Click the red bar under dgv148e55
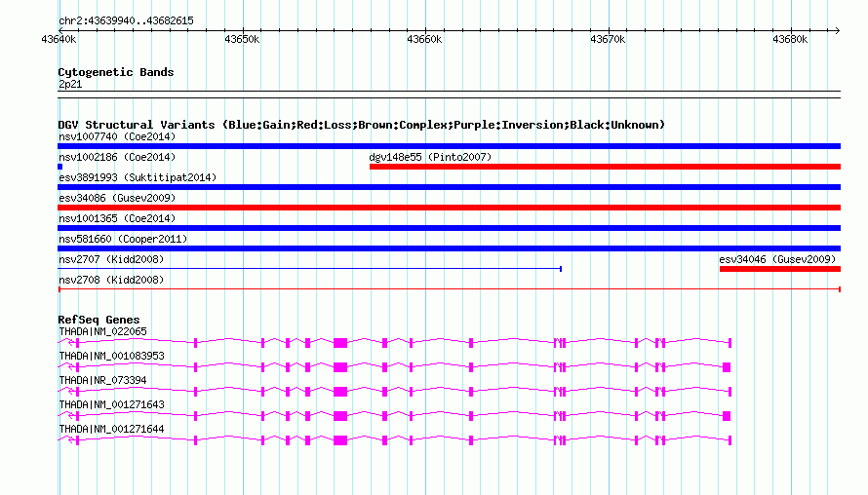 (605, 167)
